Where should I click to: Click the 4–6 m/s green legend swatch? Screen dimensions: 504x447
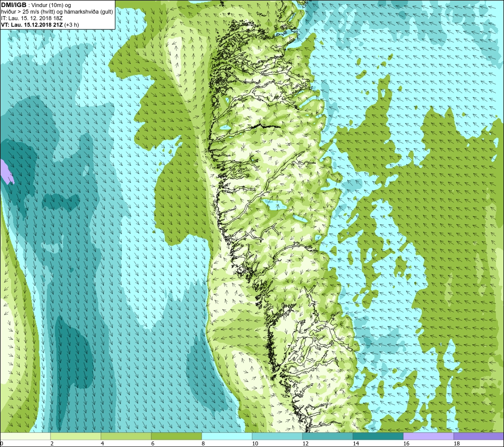coord(126,436)
